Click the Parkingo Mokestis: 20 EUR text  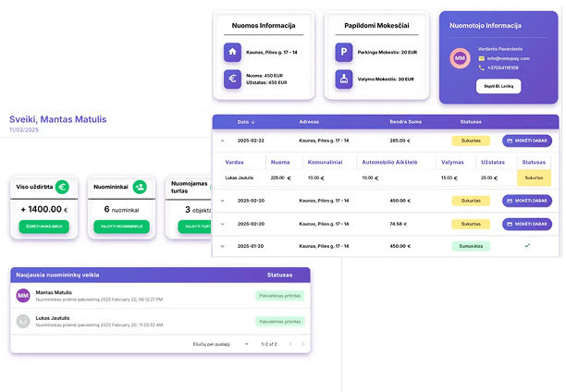387,53
